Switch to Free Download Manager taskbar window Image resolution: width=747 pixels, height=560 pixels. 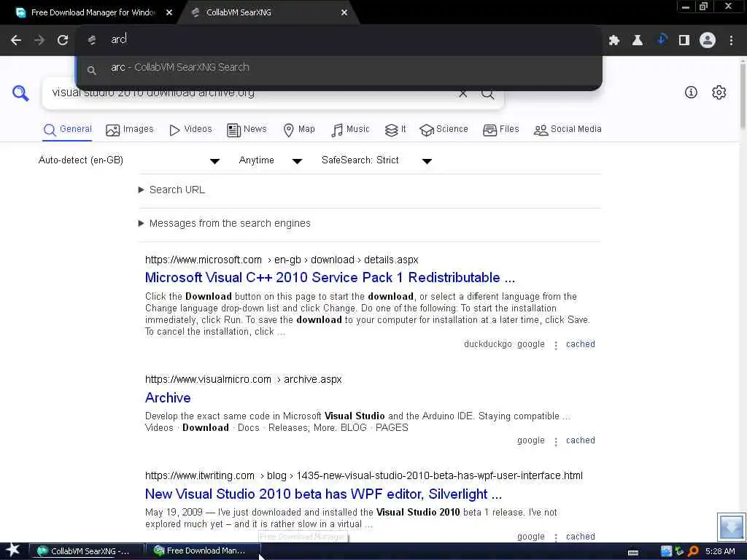click(x=203, y=551)
